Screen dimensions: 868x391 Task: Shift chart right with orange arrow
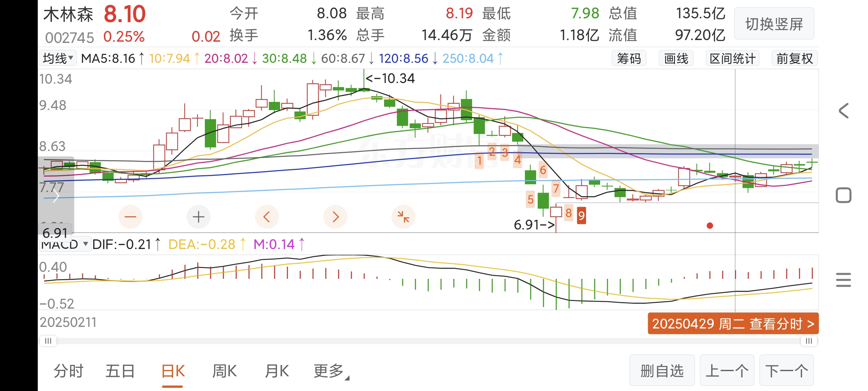tap(335, 217)
